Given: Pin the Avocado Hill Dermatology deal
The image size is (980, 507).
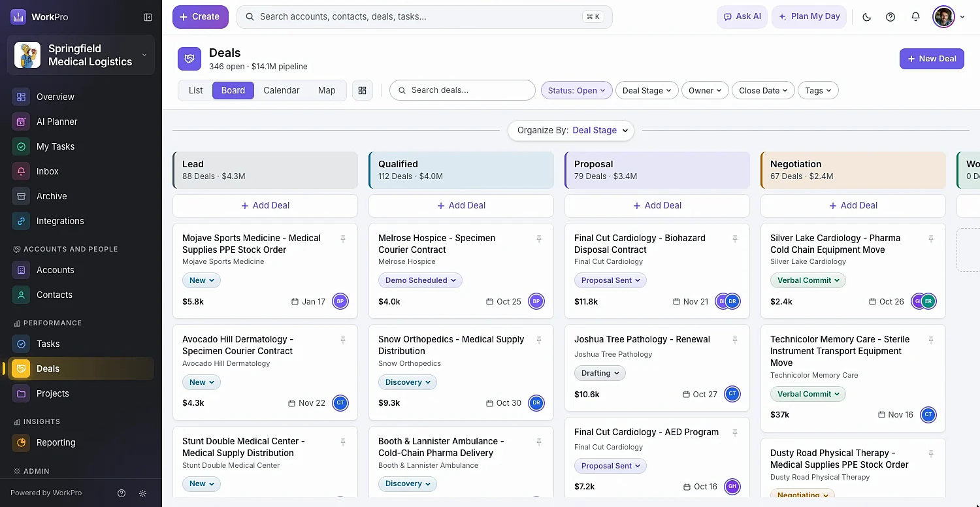Looking at the screenshot, I should [x=343, y=340].
